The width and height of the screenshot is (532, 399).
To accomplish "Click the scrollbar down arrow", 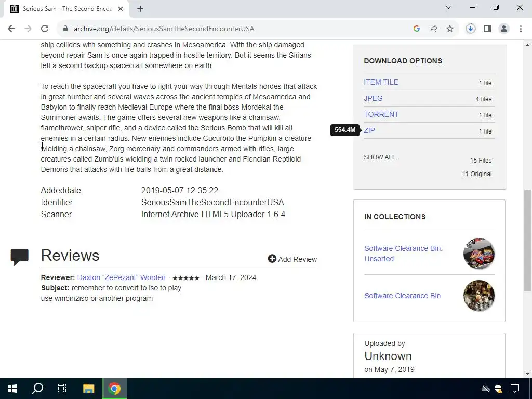I will tap(528, 374).
